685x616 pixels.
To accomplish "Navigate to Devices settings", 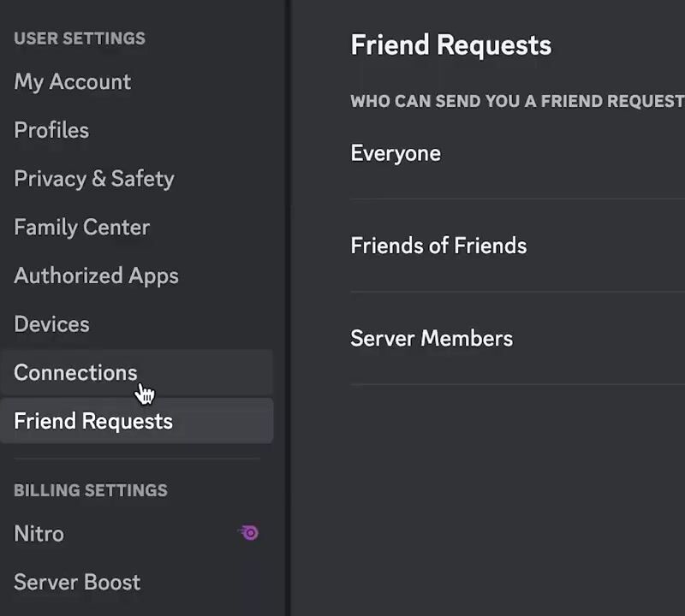I will (51, 324).
